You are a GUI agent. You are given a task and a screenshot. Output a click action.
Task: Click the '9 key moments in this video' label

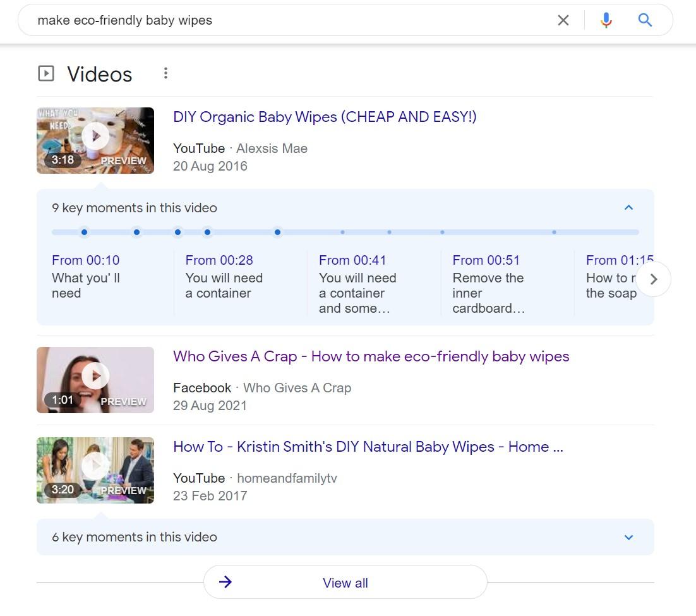click(135, 208)
